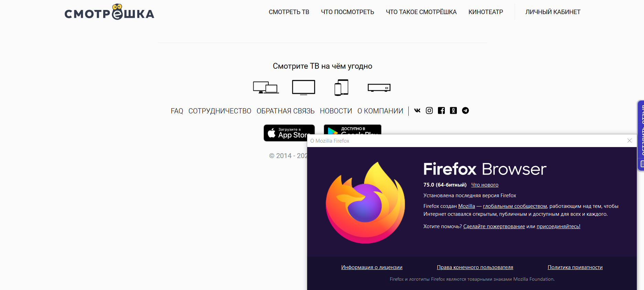
Task: Open ЧТО ПОСМОТРЕТЬ in the top navigation
Action: (347, 12)
